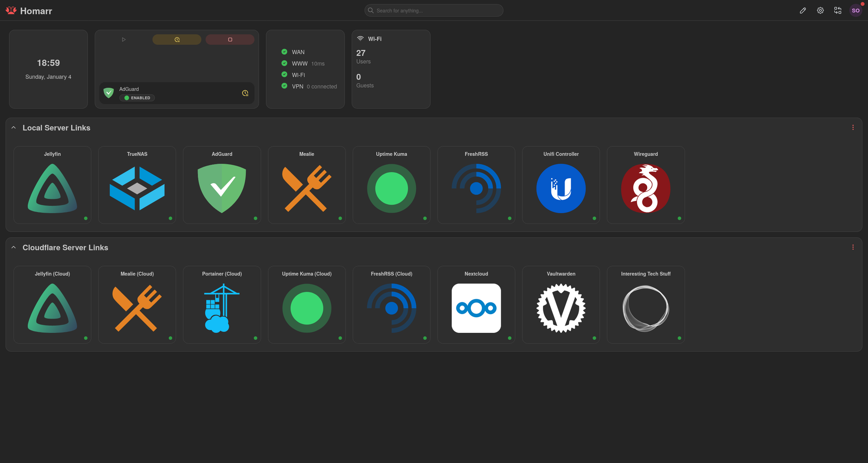
Task: Toggle AdGuard timer icon in its row
Action: (245, 93)
